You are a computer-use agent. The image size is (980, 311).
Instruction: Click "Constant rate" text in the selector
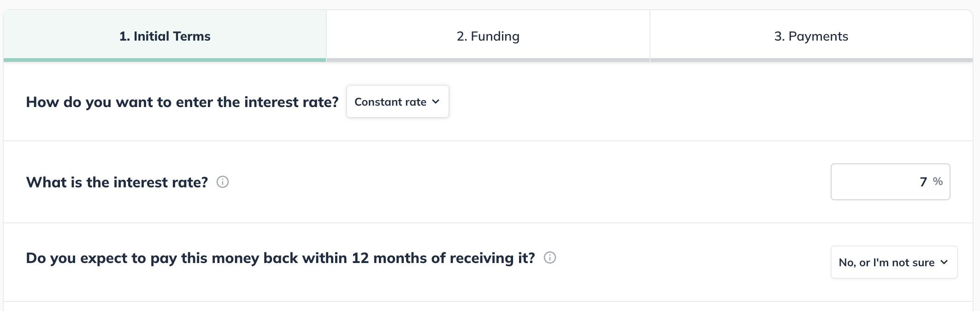[390, 102]
